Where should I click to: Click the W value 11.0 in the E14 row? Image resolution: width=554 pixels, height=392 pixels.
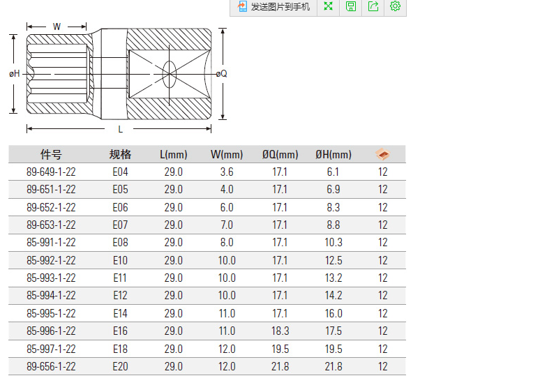click(x=227, y=314)
